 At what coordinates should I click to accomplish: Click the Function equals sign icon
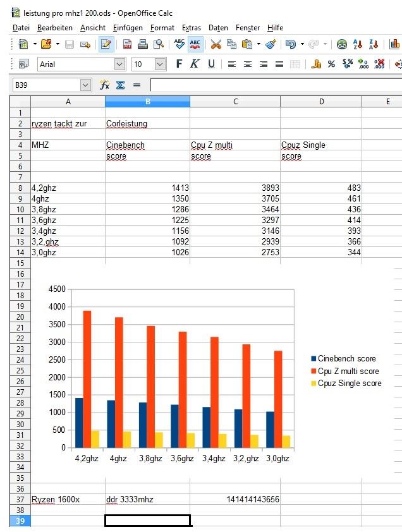point(137,85)
